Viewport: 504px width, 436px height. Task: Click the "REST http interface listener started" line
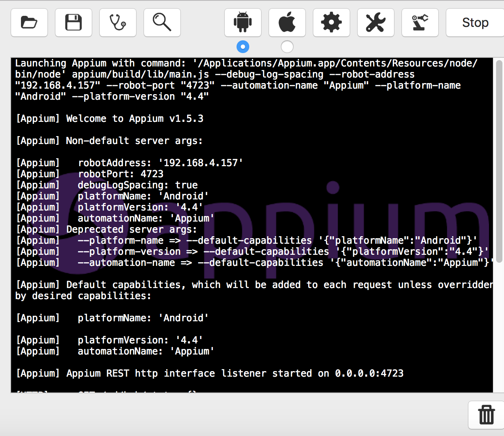(210, 373)
